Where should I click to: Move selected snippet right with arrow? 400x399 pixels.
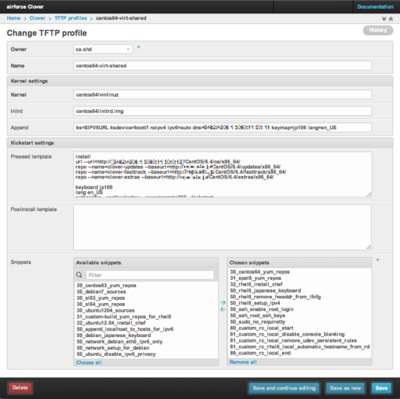click(223, 302)
